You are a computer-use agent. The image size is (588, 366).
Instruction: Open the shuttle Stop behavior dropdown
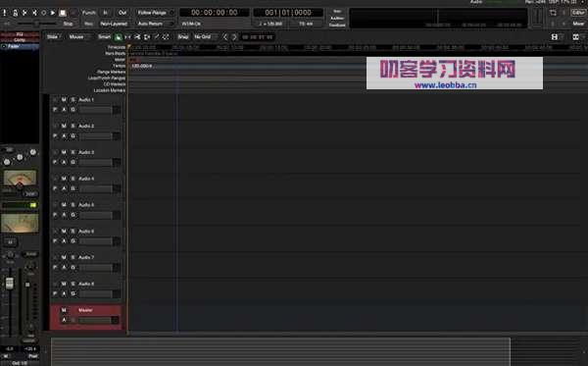coord(69,24)
